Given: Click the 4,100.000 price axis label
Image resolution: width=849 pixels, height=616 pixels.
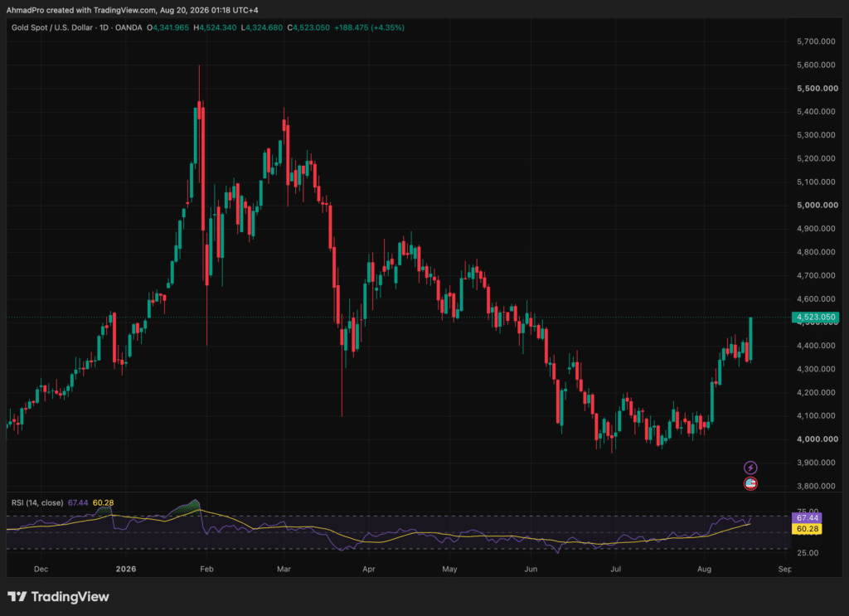Looking at the screenshot, I should coord(816,415).
